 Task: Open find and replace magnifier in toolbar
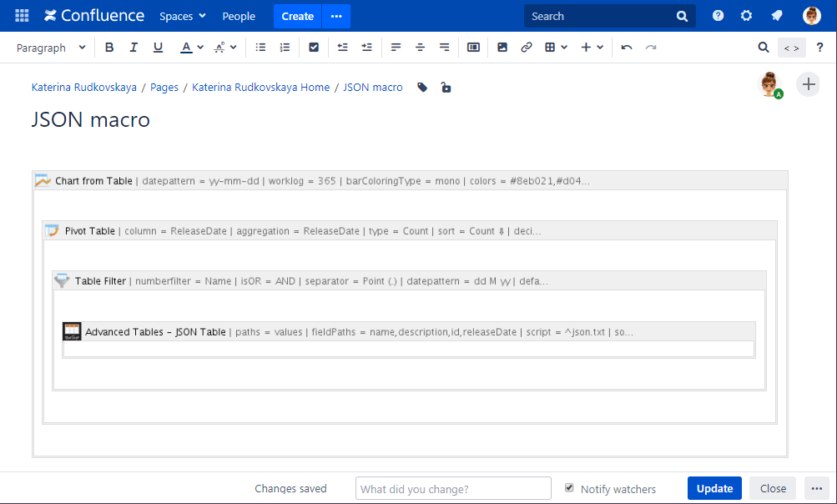[764, 48]
